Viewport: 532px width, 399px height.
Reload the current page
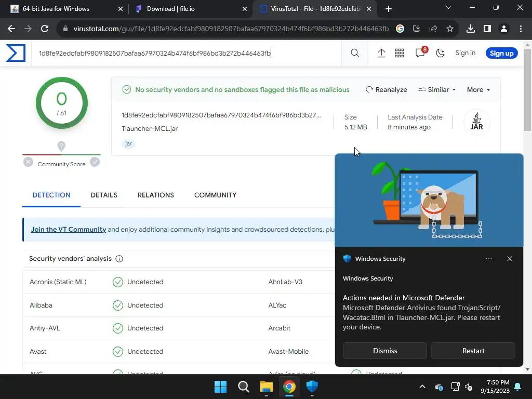(45, 29)
